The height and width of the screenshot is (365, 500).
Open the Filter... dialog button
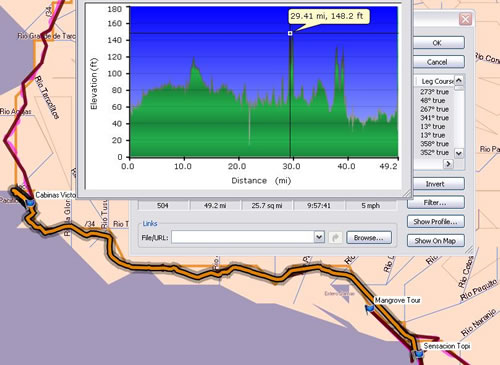click(435, 202)
